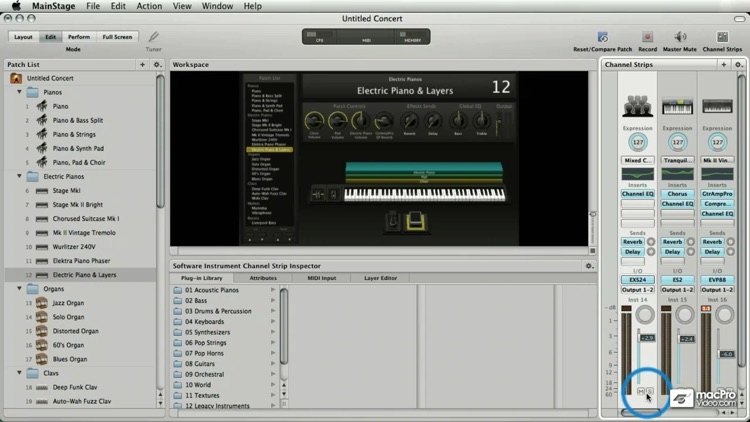The height and width of the screenshot is (422, 750).
Task: Switch to Layout mode
Action: point(23,37)
